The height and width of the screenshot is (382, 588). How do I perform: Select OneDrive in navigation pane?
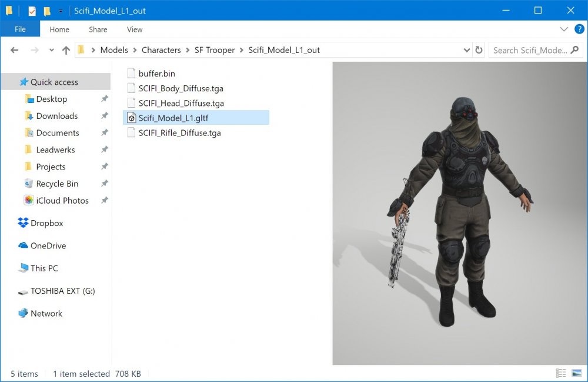48,245
